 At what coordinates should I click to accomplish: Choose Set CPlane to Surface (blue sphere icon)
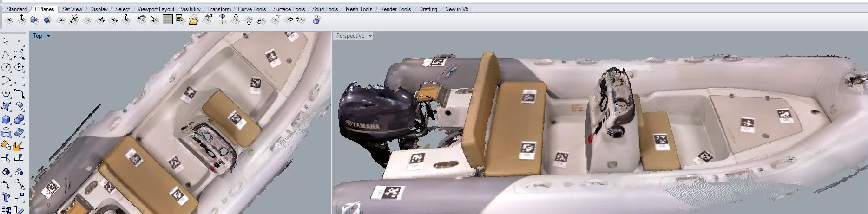47,19
